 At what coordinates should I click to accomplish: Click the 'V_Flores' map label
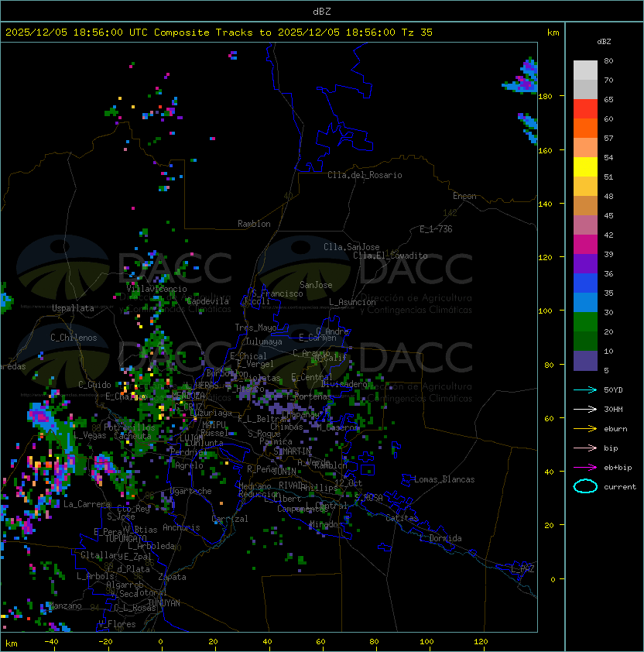(117, 624)
